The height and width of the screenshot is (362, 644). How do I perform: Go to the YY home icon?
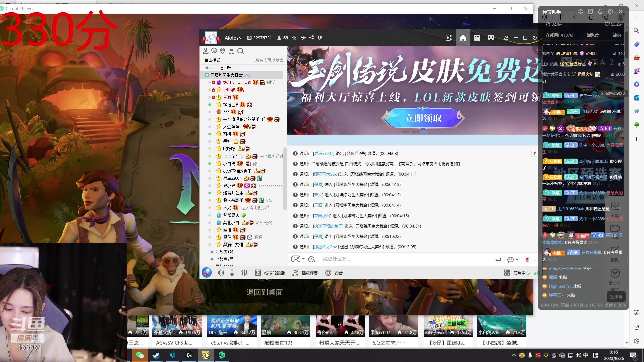[463, 38]
